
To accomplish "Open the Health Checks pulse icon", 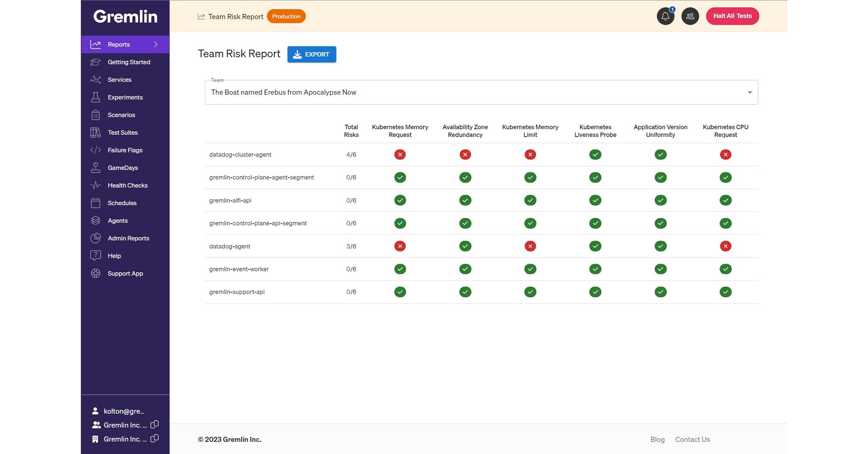I will click(x=96, y=185).
